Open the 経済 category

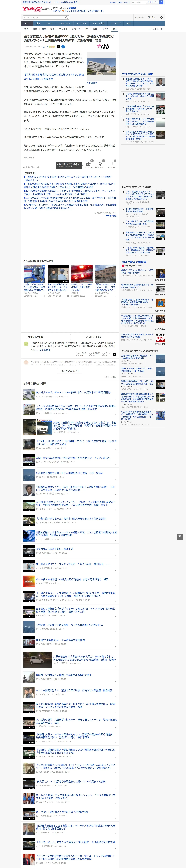(52, 29)
